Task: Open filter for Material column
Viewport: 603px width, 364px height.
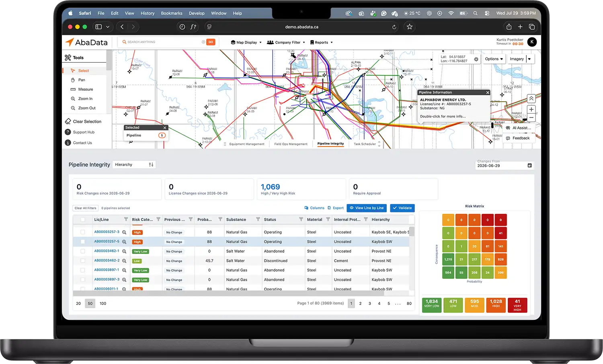Action: pos(328,219)
